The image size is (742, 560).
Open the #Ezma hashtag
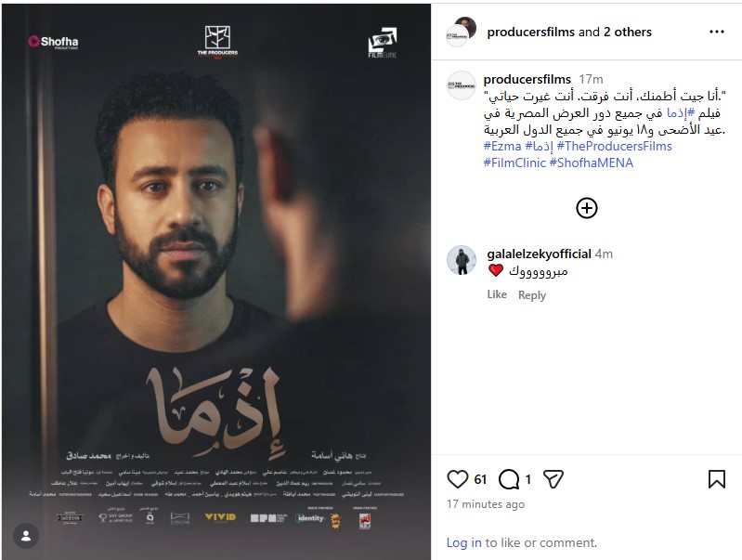pos(502,146)
